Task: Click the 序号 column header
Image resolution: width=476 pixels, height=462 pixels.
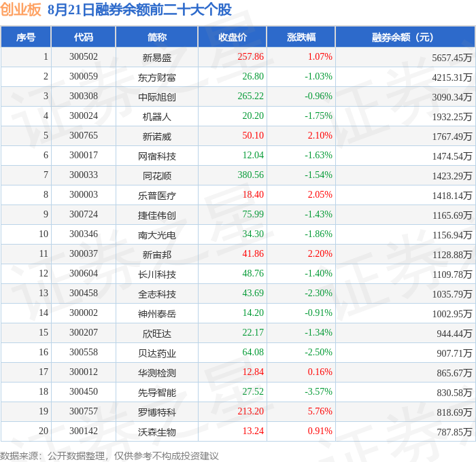Action: 26,37
